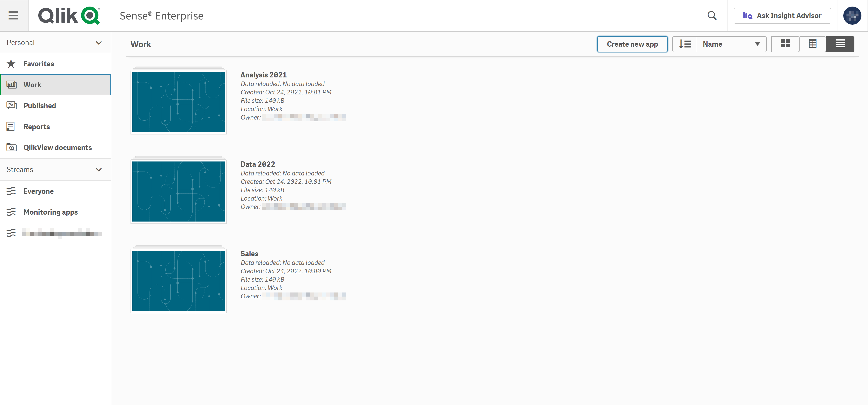Click the Analysis 2021 thumbnail
Viewport: 868px width, 405px height.
point(179,102)
